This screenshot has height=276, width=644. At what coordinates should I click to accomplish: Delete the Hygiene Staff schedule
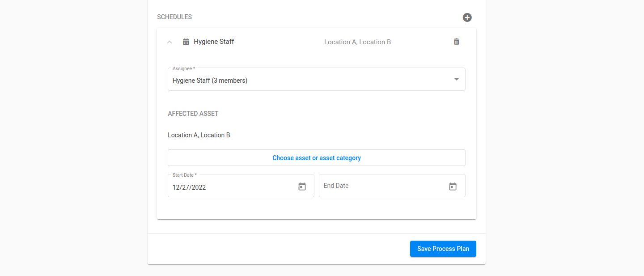(456, 42)
